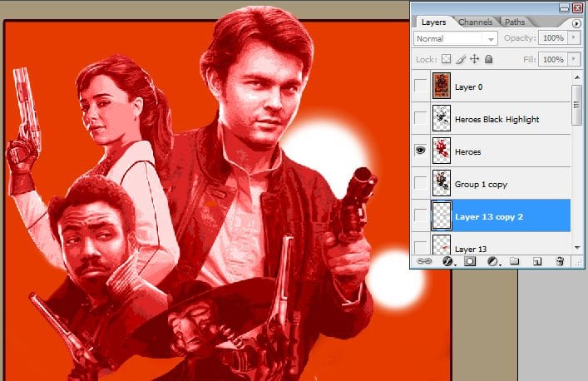Click layers list scroll up arrow
588x381 pixels.
(x=576, y=77)
